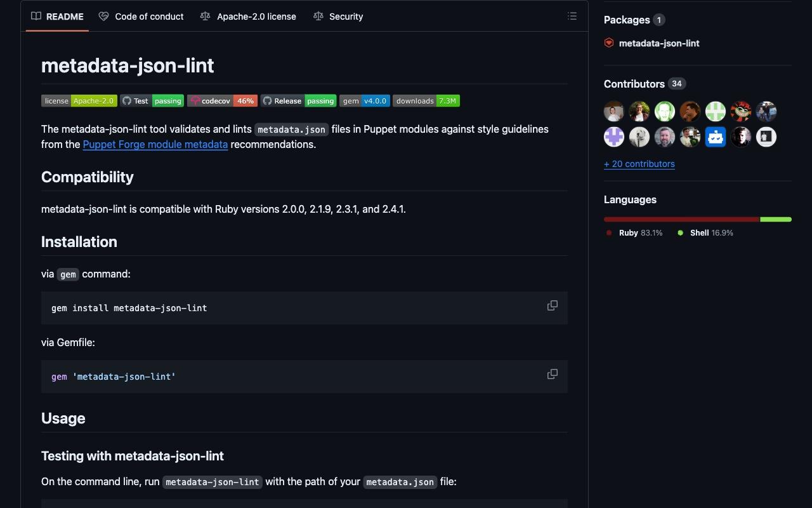Open the green pixel identicon contributor
812x508 pixels.
tap(716, 112)
